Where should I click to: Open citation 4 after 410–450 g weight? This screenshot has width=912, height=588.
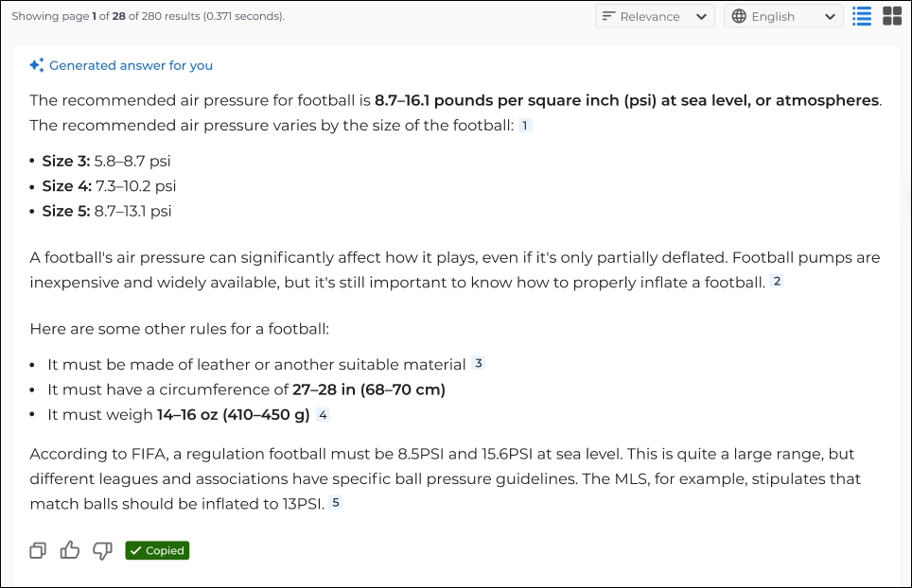coord(323,414)
